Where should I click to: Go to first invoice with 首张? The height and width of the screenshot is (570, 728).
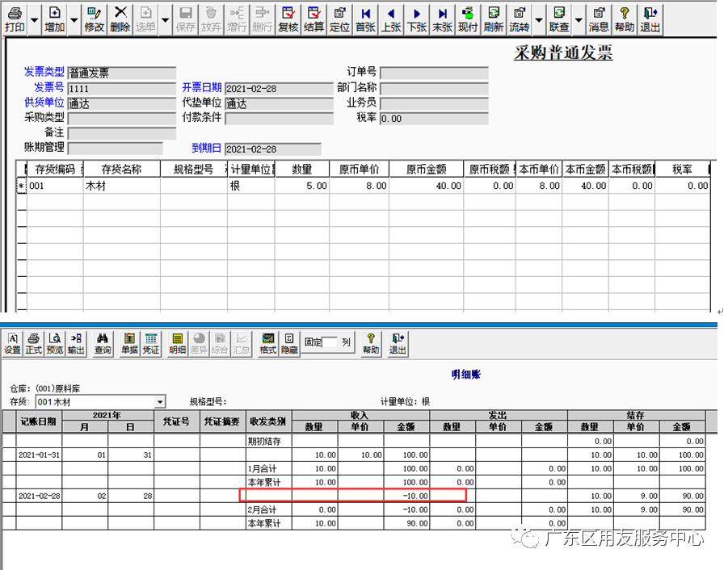click(x=366, y=19)
